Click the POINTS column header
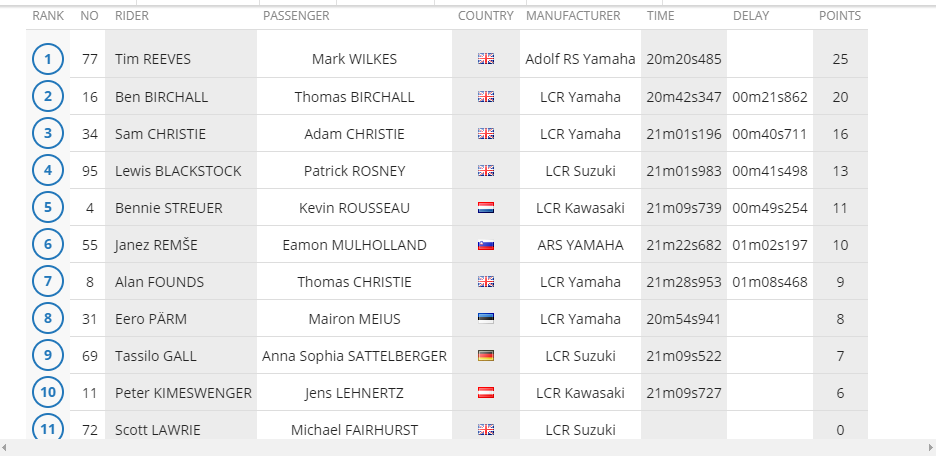Screen dimensions: 936x459 click(x=840, y=16)
